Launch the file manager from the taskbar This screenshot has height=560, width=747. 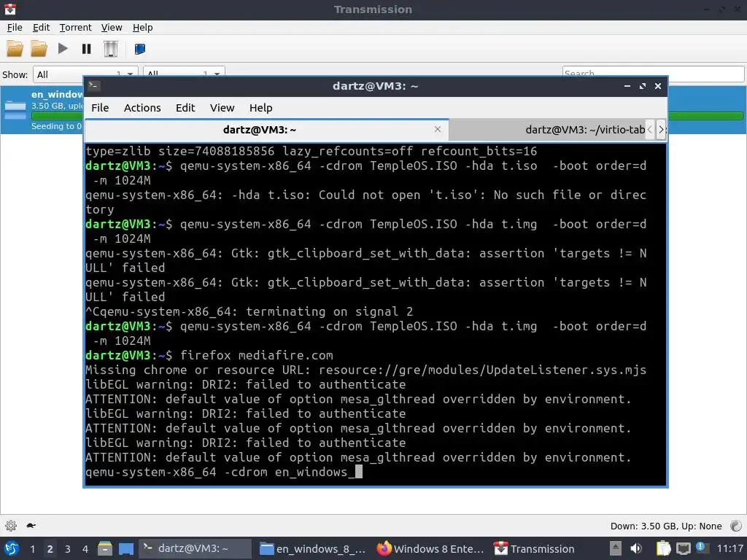pos(105,549)
